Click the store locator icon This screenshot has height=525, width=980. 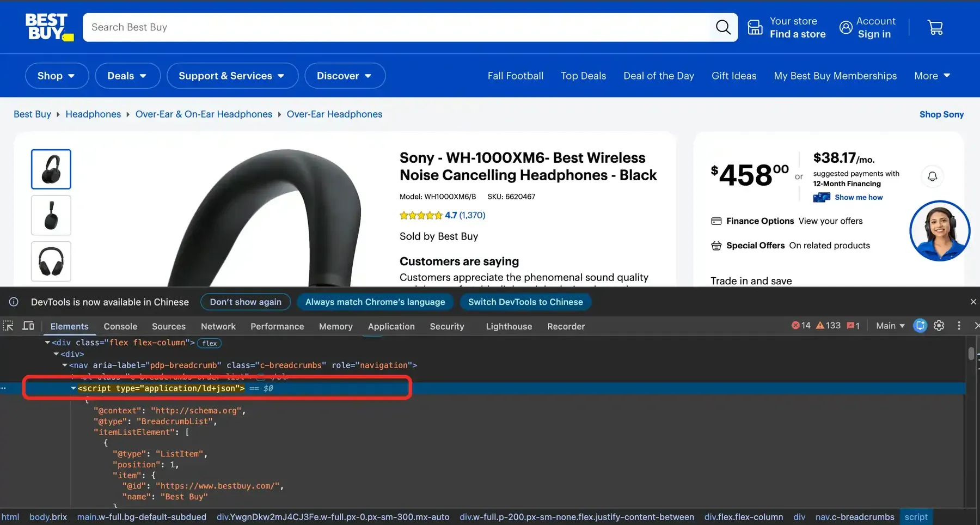(755, 27)
